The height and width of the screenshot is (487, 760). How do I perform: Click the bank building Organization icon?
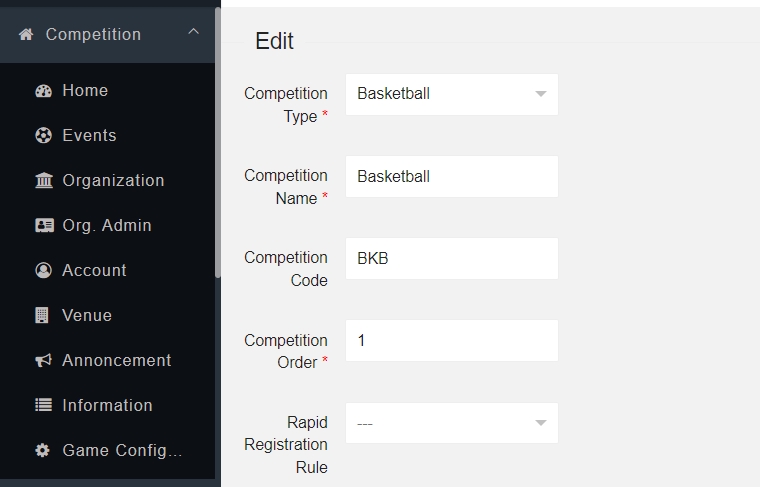click(43, 181)
